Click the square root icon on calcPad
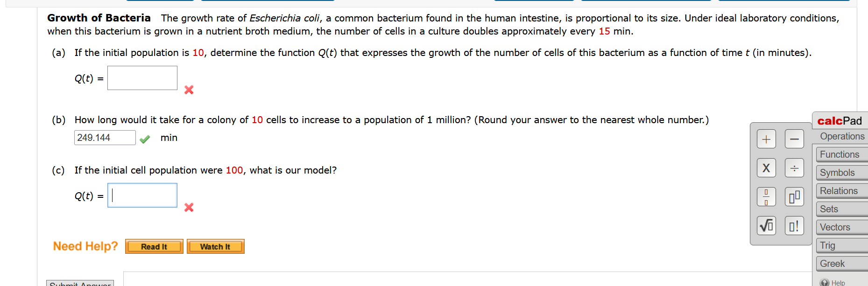 (x=766, y=225)
